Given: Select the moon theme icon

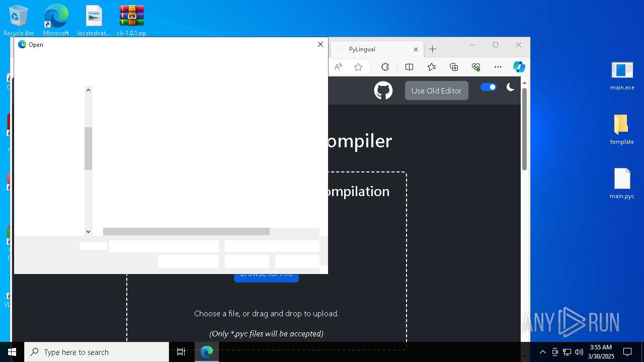Looking at the screenshot, I should pyautogui.click(x=510, y=87).
